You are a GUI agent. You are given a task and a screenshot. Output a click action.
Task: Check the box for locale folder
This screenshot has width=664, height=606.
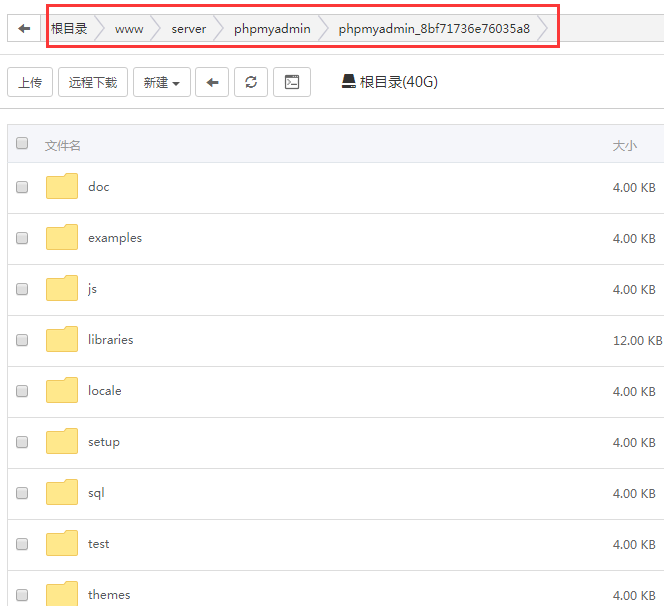point(22,391)
